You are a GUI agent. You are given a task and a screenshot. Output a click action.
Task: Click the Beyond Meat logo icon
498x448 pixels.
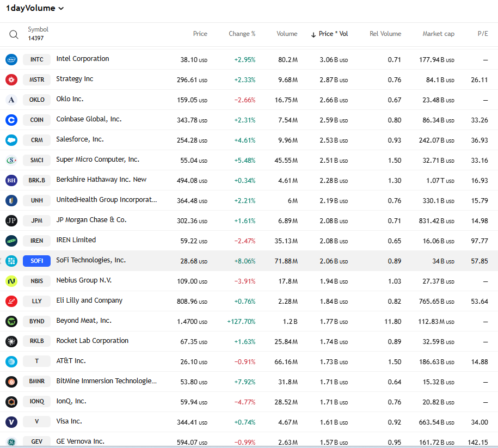coord(11,321)
